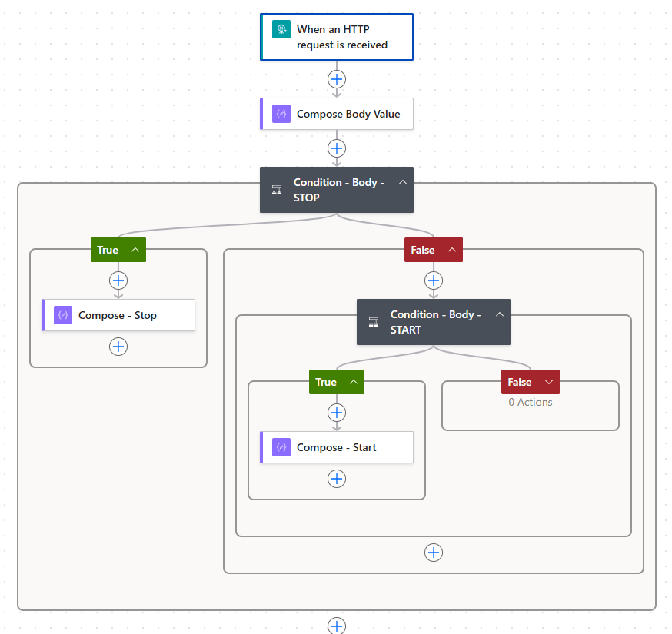Image resolution: width=672 pixels, height=634 pixels.
Task: Click the Condition Body START icon
Action: (x=374, y=322)
